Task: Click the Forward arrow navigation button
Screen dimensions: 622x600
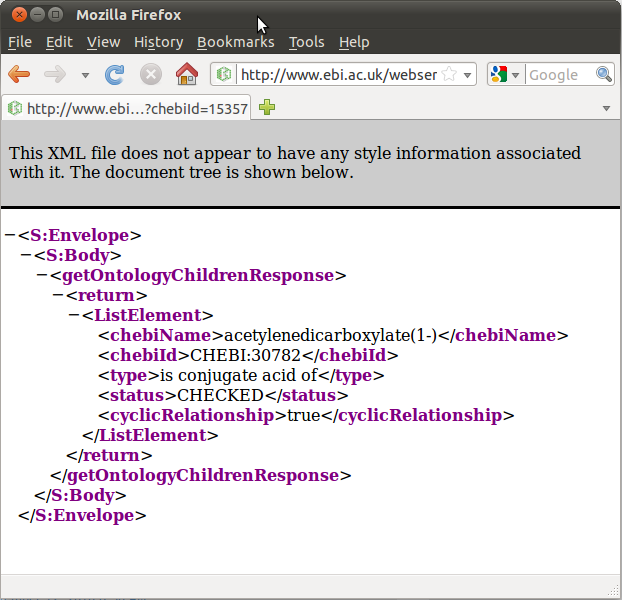Action: click(55, 75)
